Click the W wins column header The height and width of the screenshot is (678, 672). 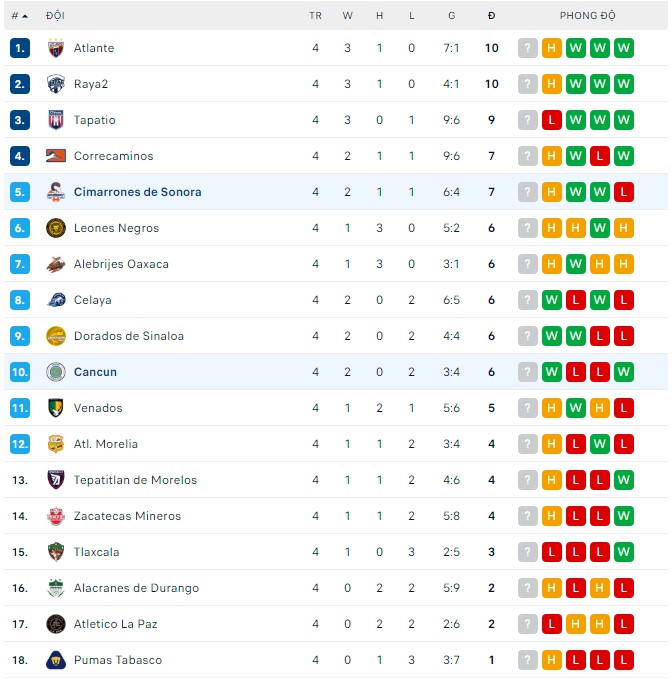point(347,16)
